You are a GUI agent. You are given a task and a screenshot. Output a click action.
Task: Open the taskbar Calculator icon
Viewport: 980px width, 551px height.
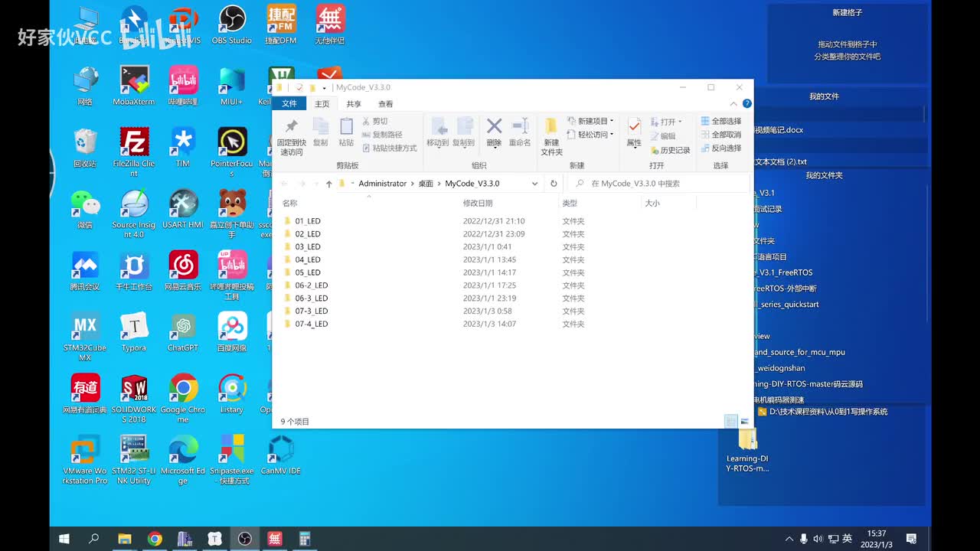pos(304,539)
